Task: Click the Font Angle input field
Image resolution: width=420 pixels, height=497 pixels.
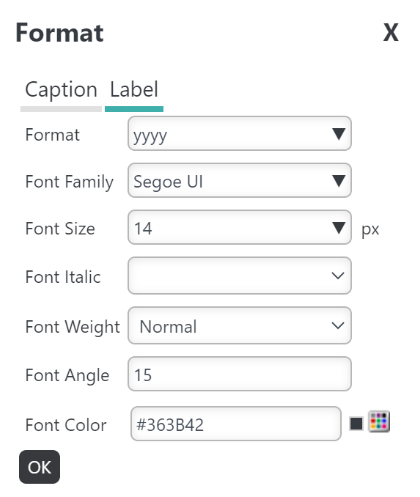Action: (240, 374)
